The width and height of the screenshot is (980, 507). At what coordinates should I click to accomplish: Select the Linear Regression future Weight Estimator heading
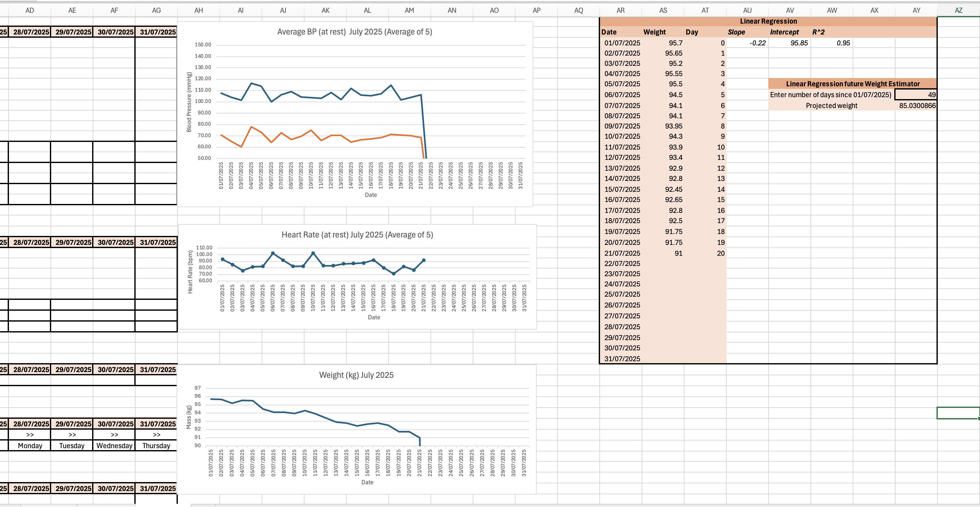[x=853, y=84]
